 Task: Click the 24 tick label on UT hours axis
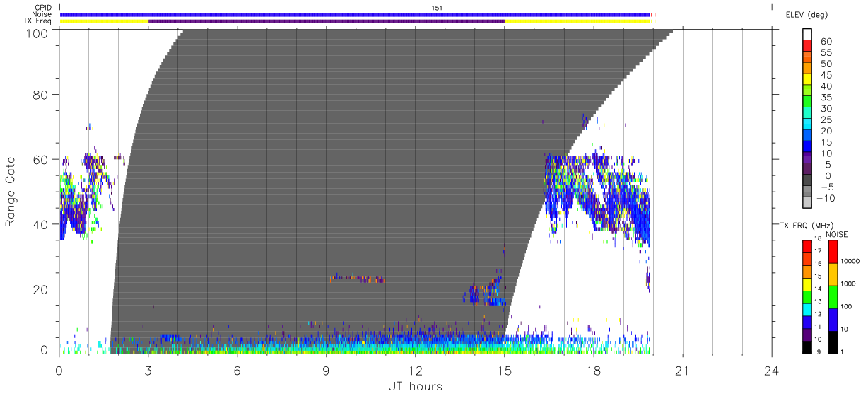pyautogui.click(x=772, y=371)
